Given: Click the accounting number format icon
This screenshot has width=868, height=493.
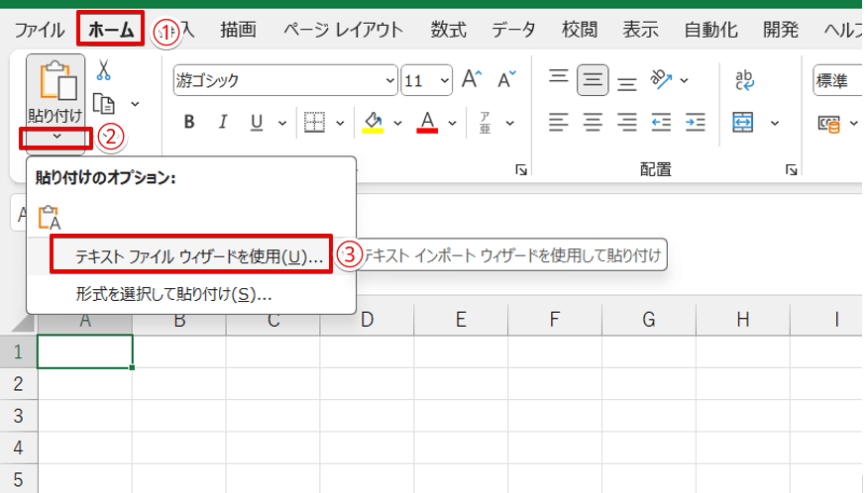Looking at the screenshot, I should coord(828,124).
